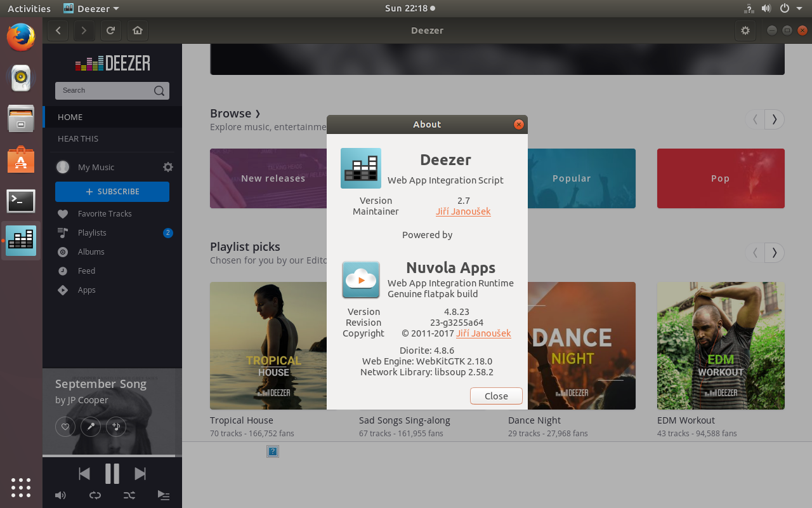Show next items in Browse carousel
The height and width of the screenshot is (508, 812).
tap(775, 119)
